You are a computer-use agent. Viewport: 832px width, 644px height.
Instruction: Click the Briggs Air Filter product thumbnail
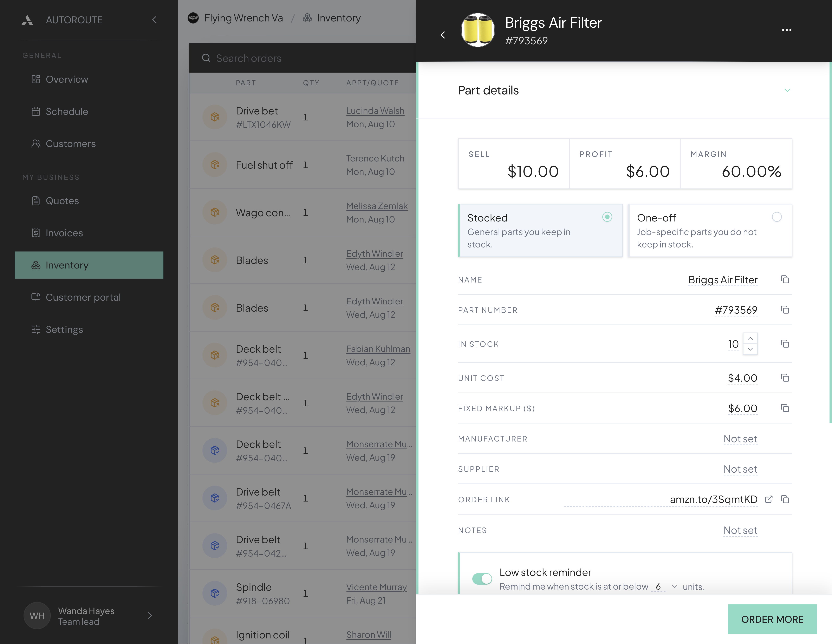478,30
